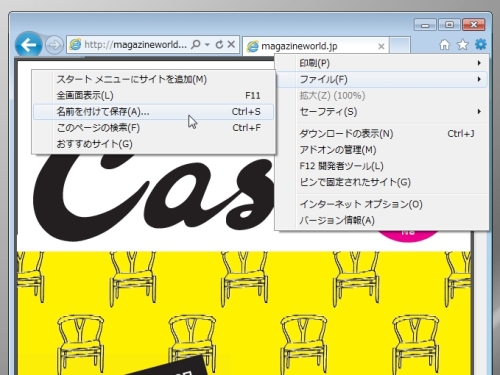Open a new blank tab
The image size is (500, 375).
pyautogui.click(x=400, y=45)
